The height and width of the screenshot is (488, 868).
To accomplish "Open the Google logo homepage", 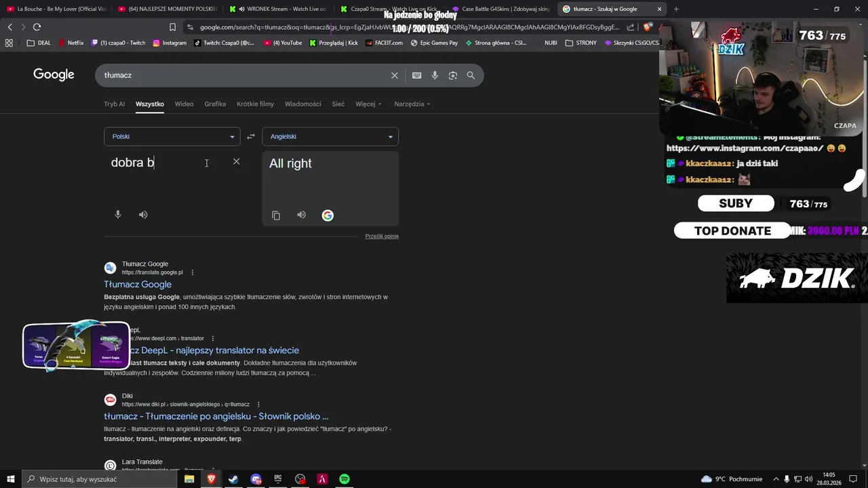I will pos(54,75).
